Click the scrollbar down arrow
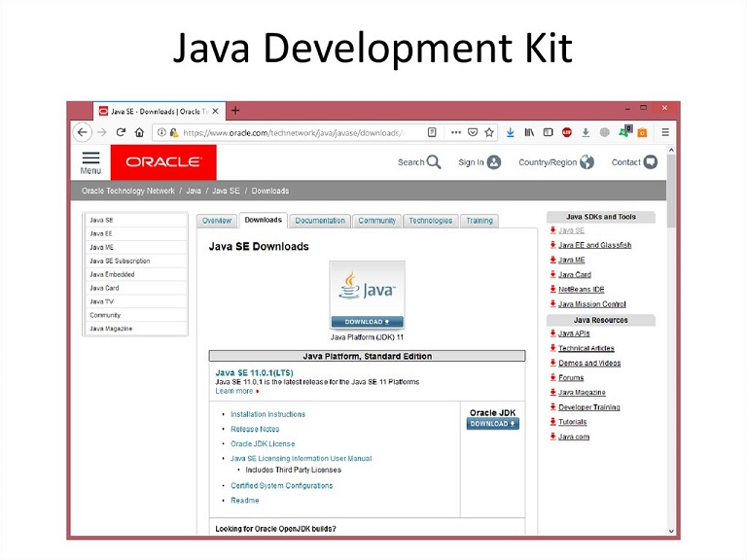 pos(671,531)
